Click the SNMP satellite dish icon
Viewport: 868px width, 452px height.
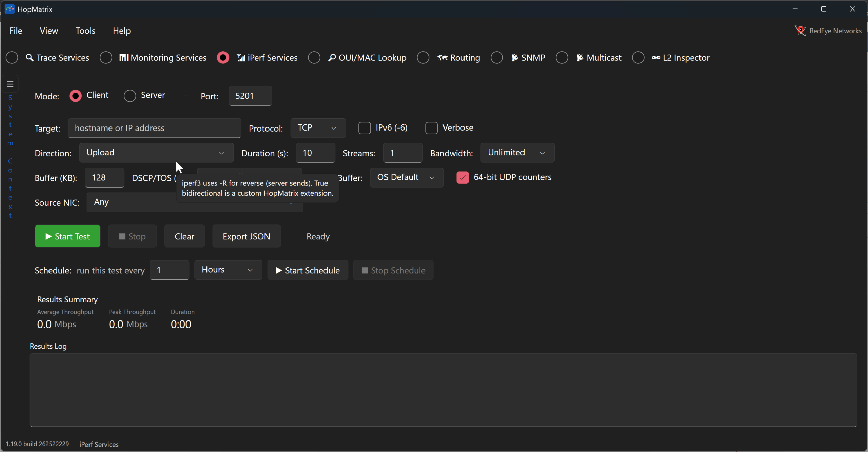pyautogui.click(x=515, y=58)
